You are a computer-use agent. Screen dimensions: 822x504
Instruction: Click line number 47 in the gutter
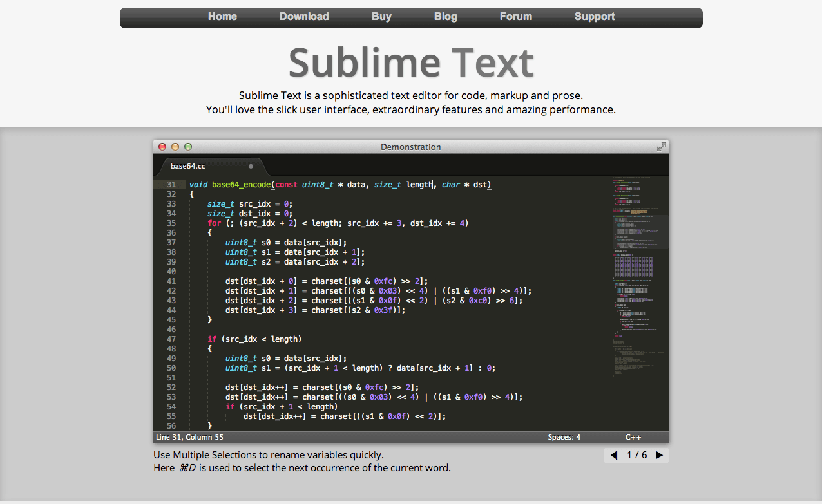click(x=171, y=339)
